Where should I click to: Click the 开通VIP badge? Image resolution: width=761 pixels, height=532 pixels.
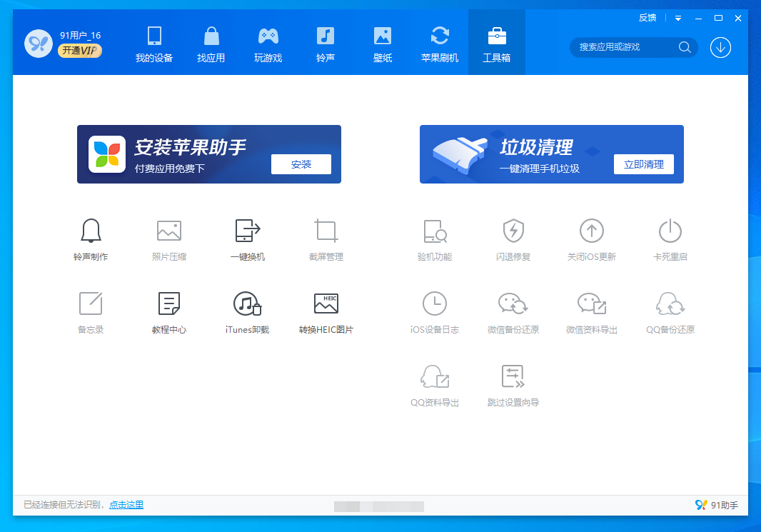[x=80, y=51]
